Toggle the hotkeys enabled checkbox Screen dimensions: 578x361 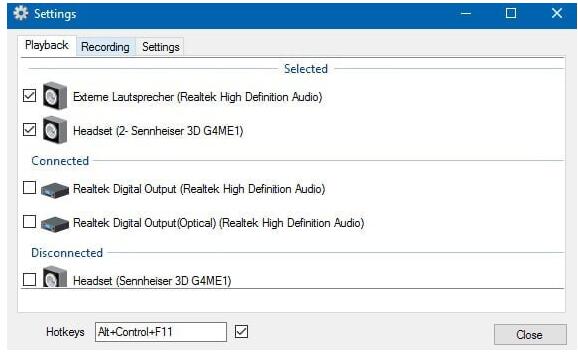tap(241, 331)
